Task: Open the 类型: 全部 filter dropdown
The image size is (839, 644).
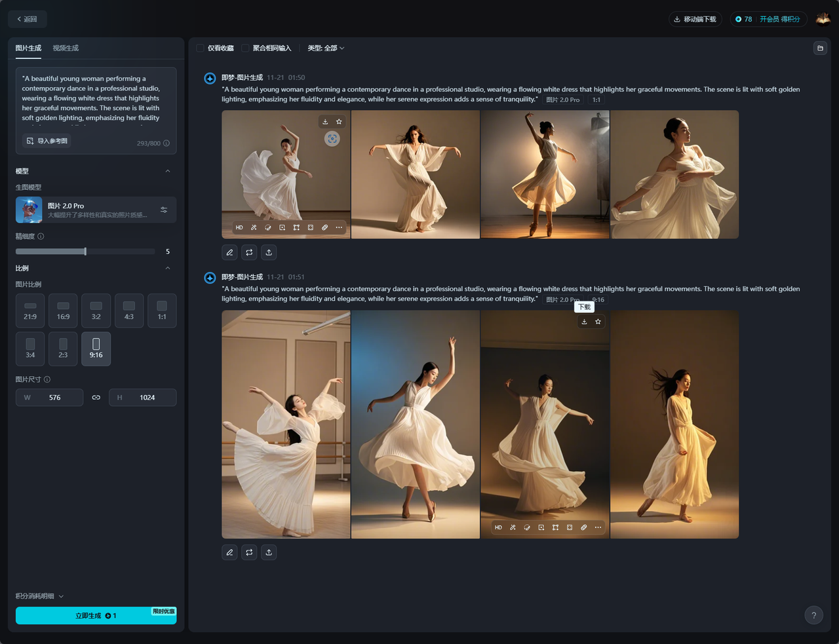Action: click(x=326, y=48)
